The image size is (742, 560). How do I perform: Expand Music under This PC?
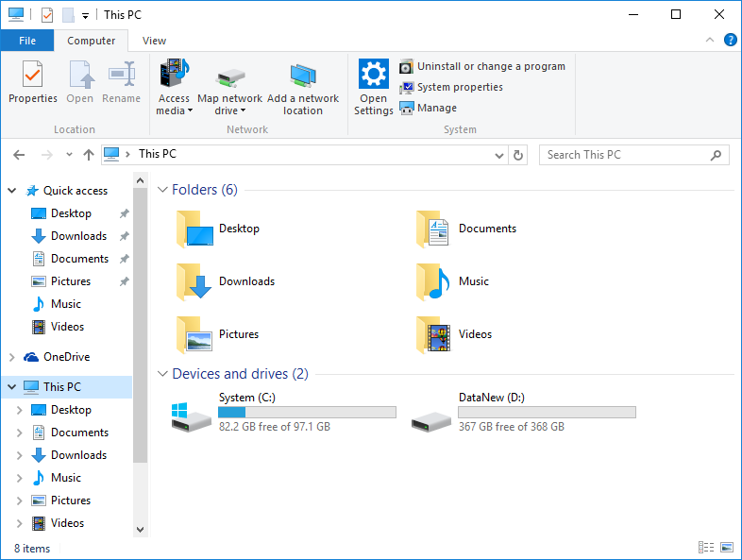coord(20,478)
